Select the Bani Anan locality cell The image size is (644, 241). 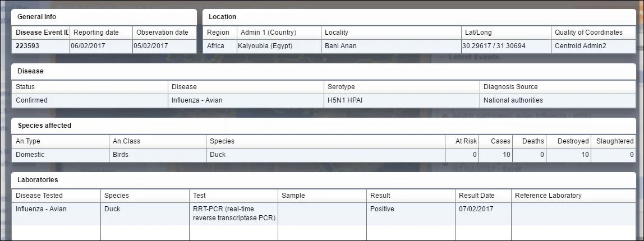392,47
